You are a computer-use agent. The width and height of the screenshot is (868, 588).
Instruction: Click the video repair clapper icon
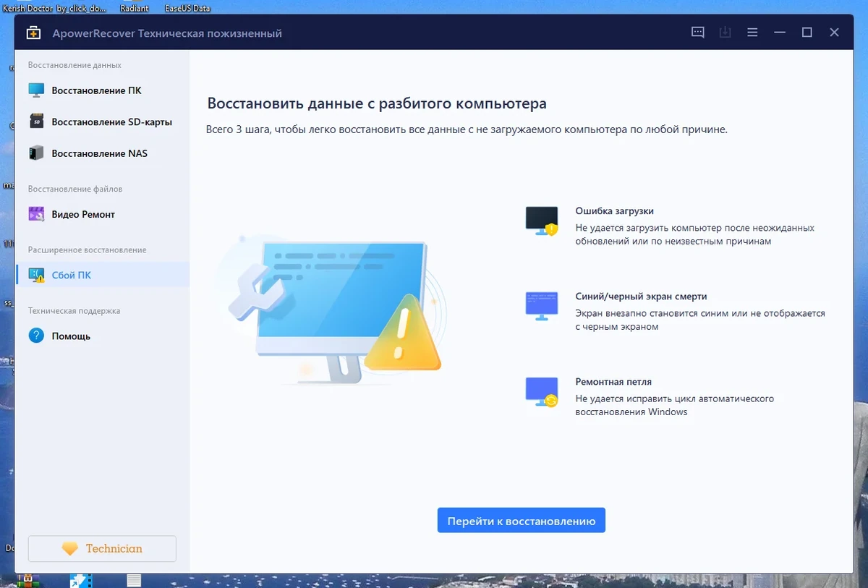pyautogui.click(x=36, y=214)
